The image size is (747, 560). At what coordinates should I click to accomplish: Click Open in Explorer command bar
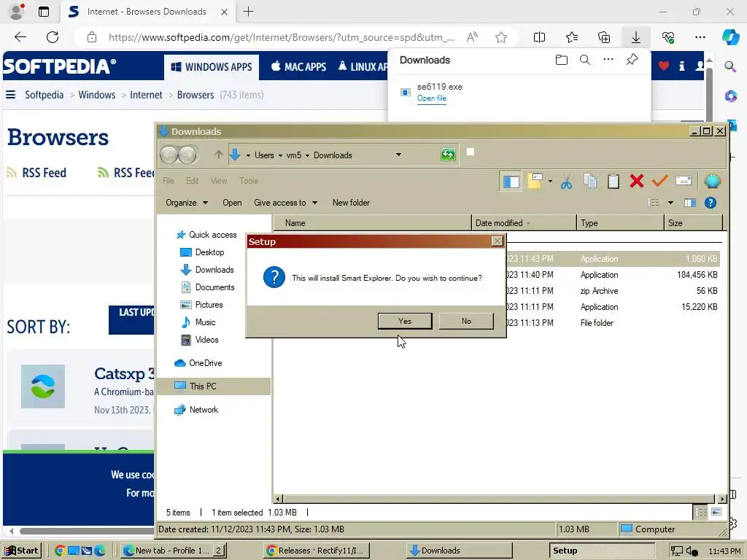232,203
